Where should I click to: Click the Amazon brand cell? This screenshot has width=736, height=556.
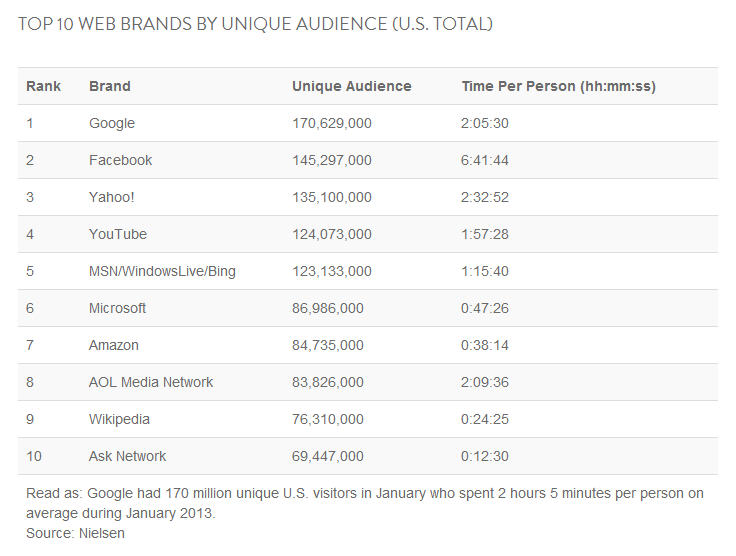point(114,345)
